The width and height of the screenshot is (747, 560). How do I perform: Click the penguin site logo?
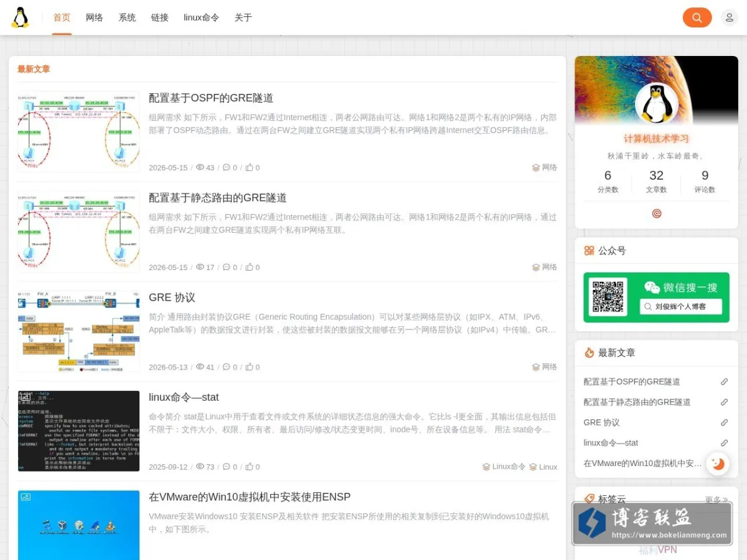coord(20,17)
